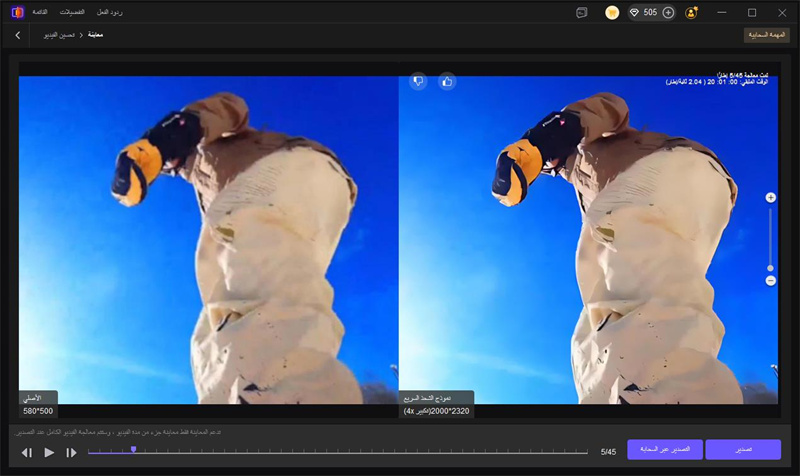Click the zoom in plus icon

tap(770, 198)
